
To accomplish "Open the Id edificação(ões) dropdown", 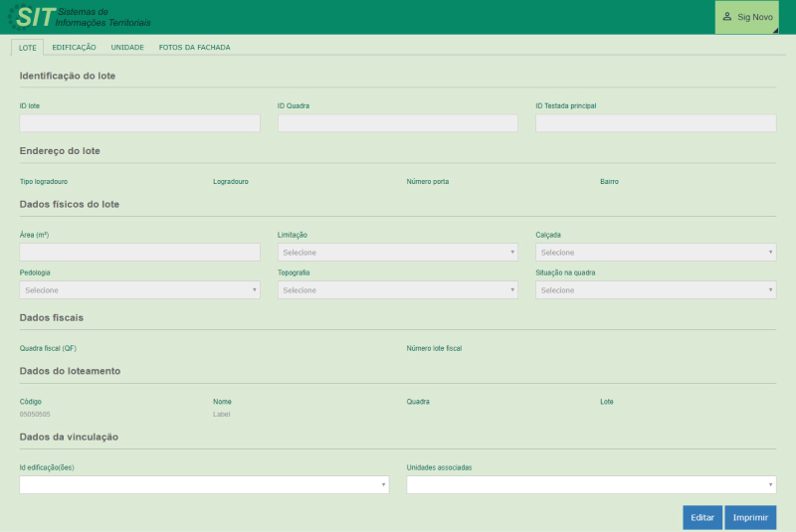I will pos(204,484).
